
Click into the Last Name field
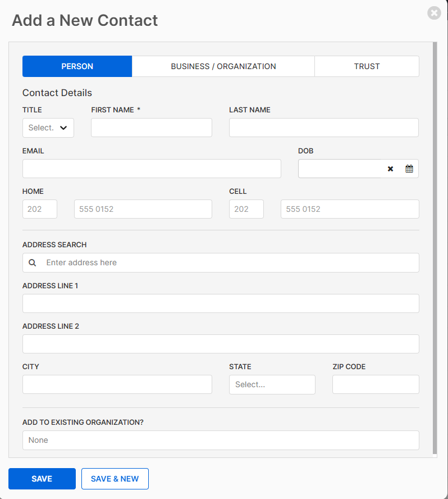tap(323, 128)
